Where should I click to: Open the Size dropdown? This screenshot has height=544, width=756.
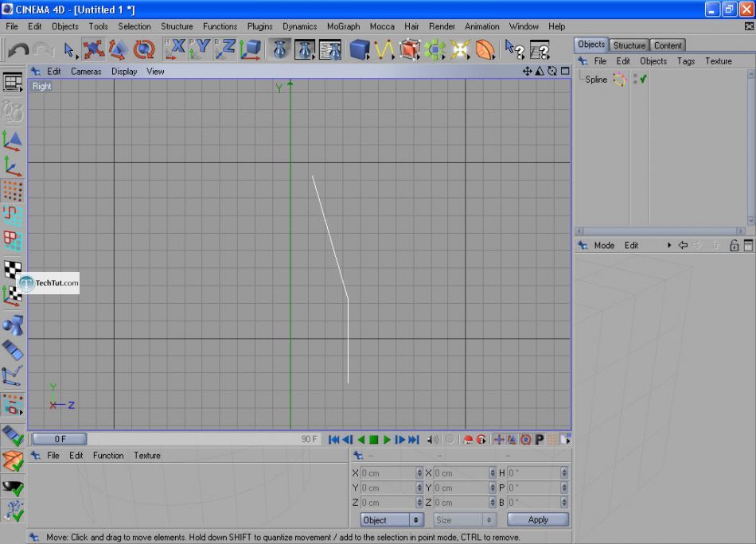pos(464,520)
